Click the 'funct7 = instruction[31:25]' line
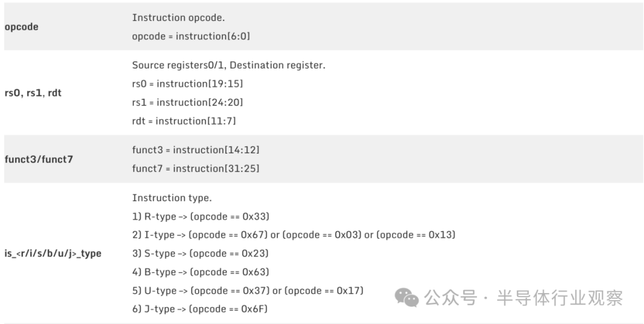 196,169
